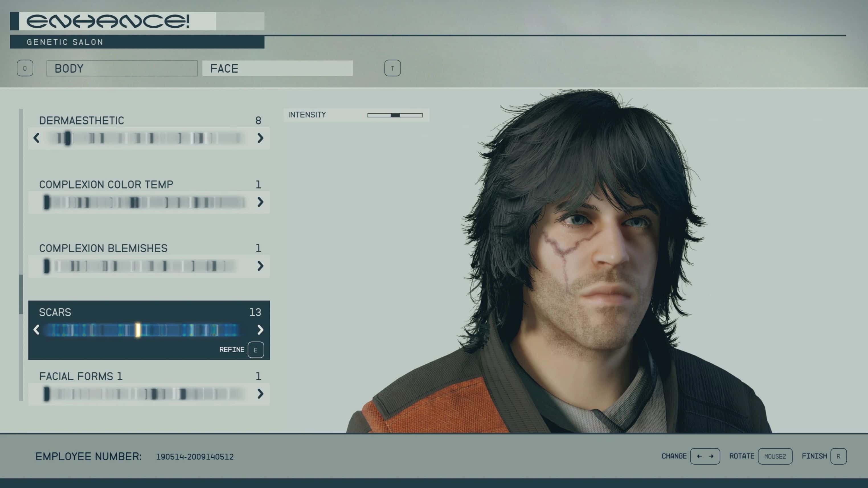Click the MOUSE2 rotate key icon
Viewport: 868px width, 488px height.
pos(775,456)
